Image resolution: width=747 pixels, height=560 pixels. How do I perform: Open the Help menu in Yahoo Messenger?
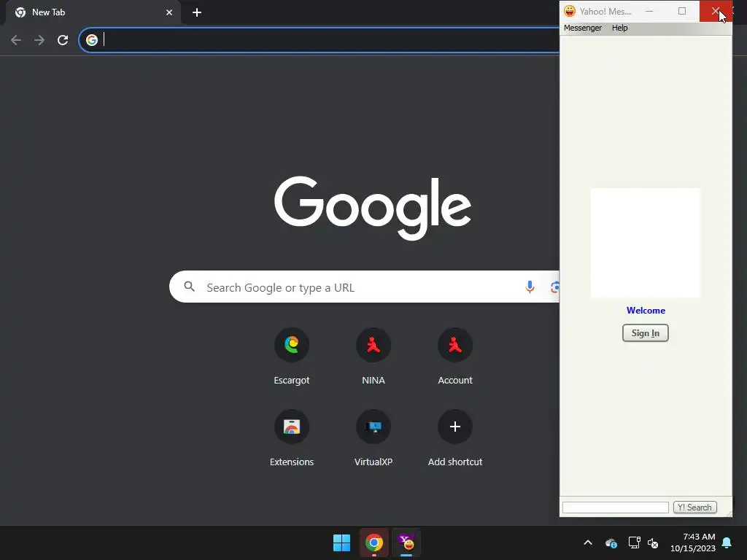pyautogui.click(x=619, y=28)
